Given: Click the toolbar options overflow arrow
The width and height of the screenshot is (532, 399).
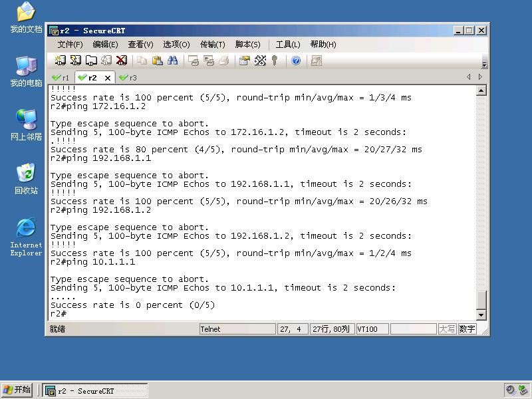Looking at the screenshot, I should click(484, 65).
